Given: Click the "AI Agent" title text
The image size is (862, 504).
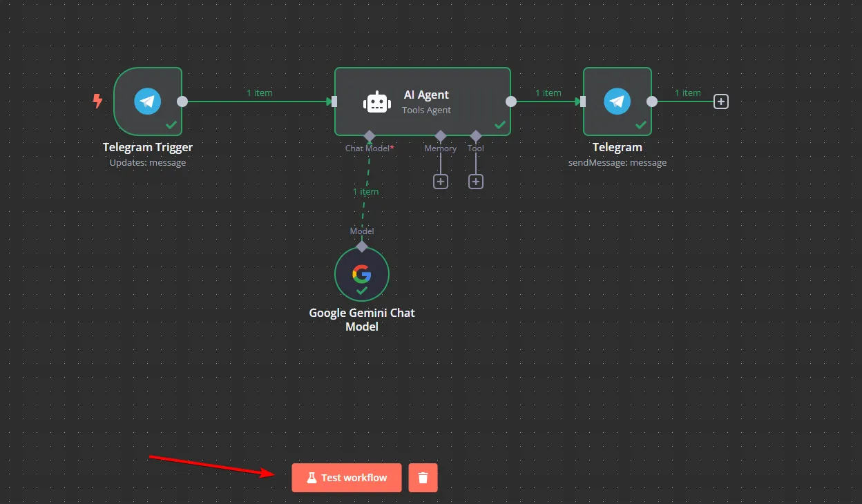Looking at the screenshot, I should pos(426,95).
